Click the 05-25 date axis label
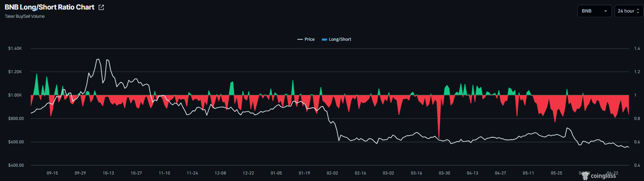This screenshot has height=181, width=644. click(x=557, y=173)
